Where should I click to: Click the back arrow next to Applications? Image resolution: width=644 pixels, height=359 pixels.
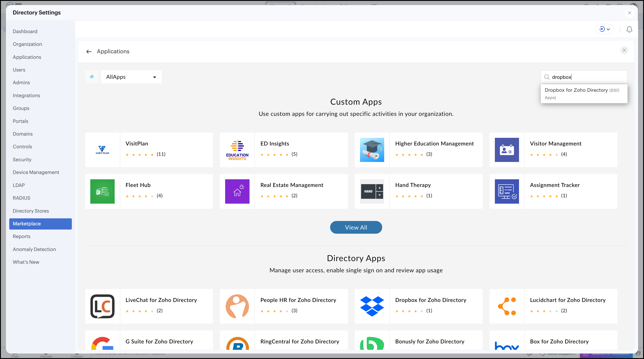(89, 52)
